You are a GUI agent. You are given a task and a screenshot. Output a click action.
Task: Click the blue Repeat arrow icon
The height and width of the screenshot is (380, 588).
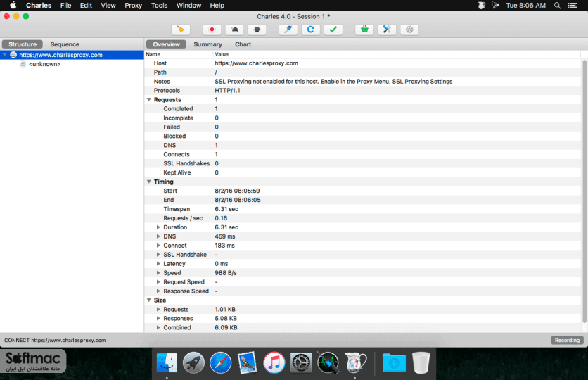tap(310, 30)
